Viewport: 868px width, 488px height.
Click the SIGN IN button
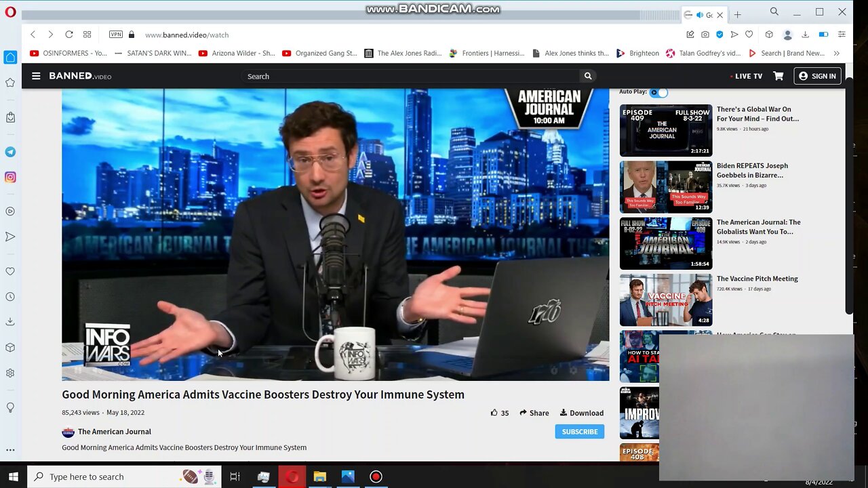coord(817,76)
